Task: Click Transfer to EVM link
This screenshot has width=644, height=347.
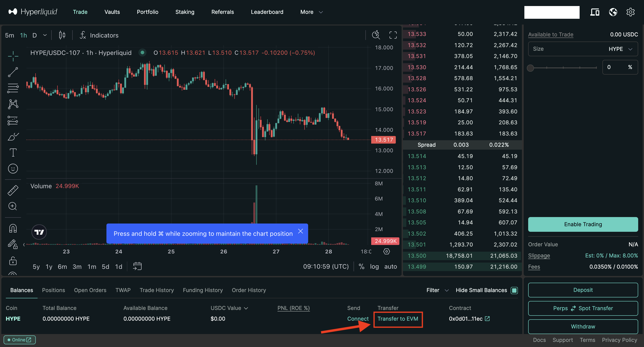Action: point(398,319)
